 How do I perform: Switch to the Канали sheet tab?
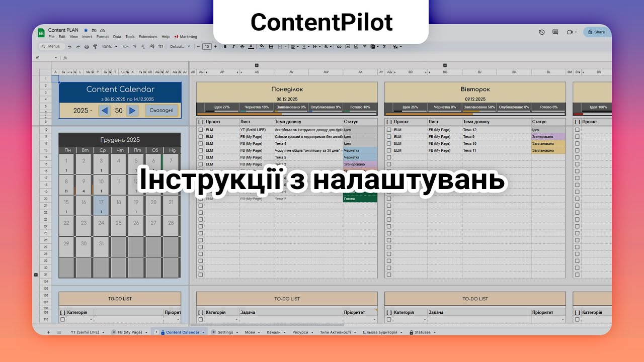click(274, 332)
